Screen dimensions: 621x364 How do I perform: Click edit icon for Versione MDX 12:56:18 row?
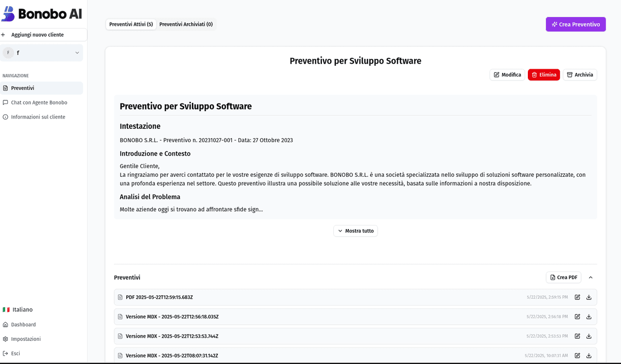coord(578,316)
